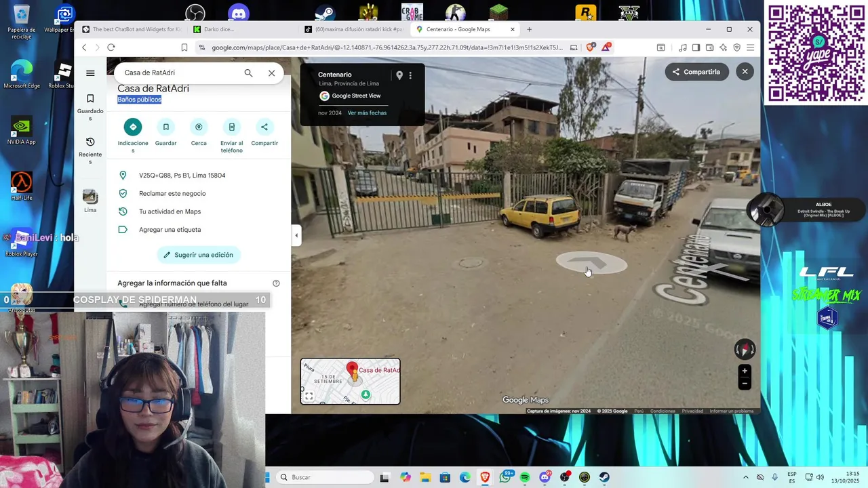Screen dimensions: 868x488
Task: Click the Compartir share icon in place panel
Action: (x=264, y=127)
